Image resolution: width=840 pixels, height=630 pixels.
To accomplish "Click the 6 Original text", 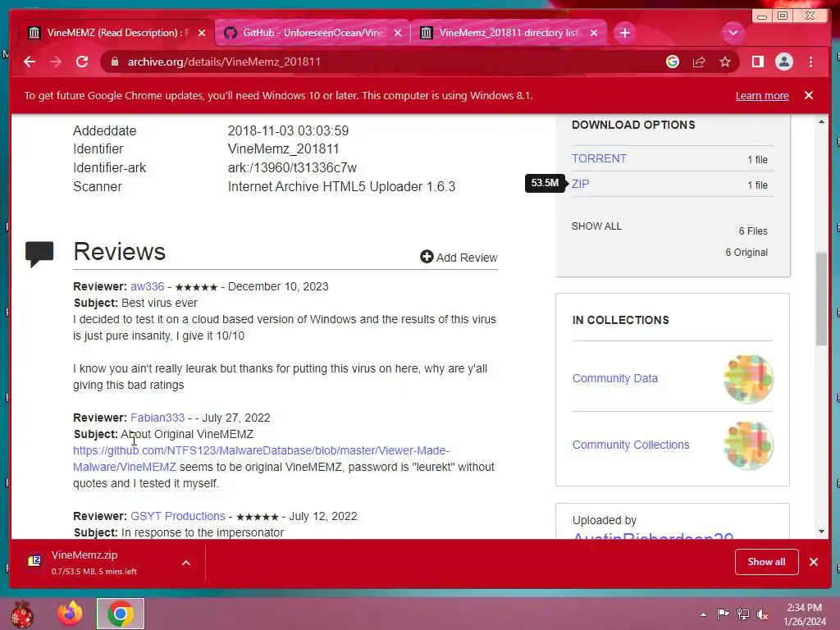I will pyautogui.click(x=746, y=253).
